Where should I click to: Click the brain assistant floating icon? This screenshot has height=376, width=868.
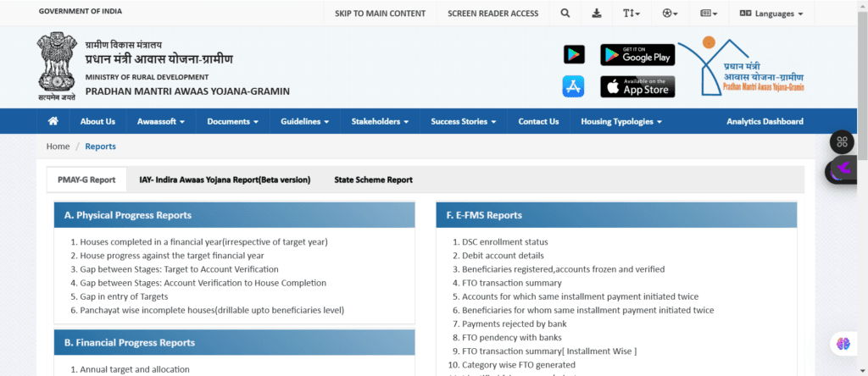(x=843, y=343)
